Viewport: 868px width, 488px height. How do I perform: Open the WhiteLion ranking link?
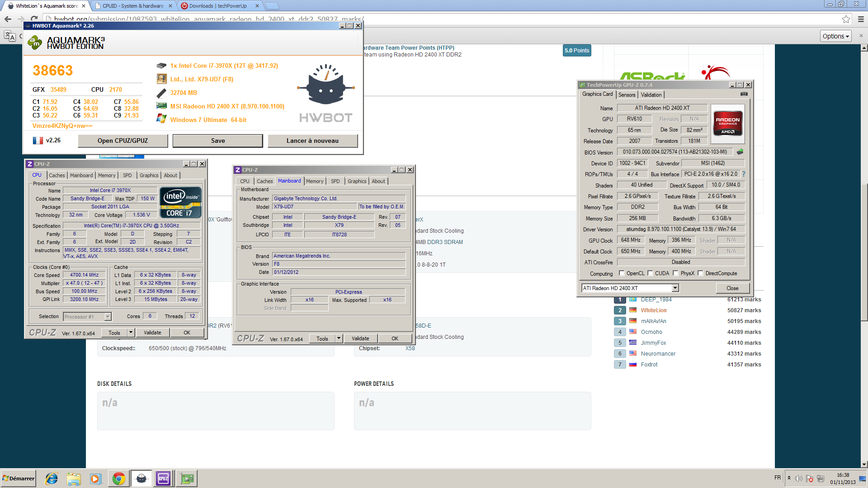[x=653, y=310]
